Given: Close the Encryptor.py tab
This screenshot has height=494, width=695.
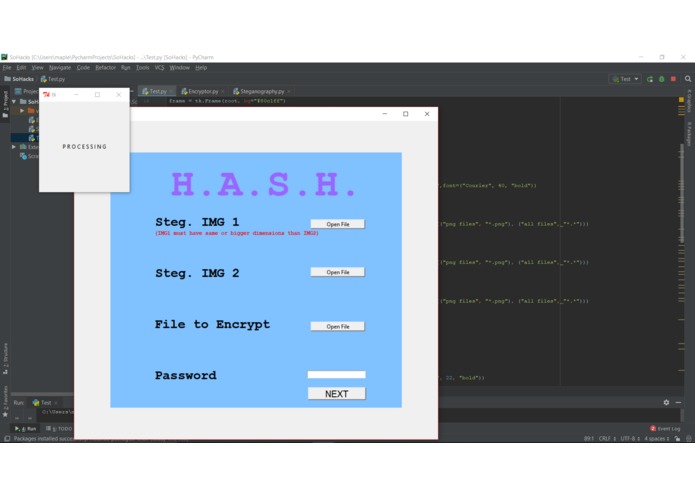Looking at the screenshot, I should click(223, 91).
